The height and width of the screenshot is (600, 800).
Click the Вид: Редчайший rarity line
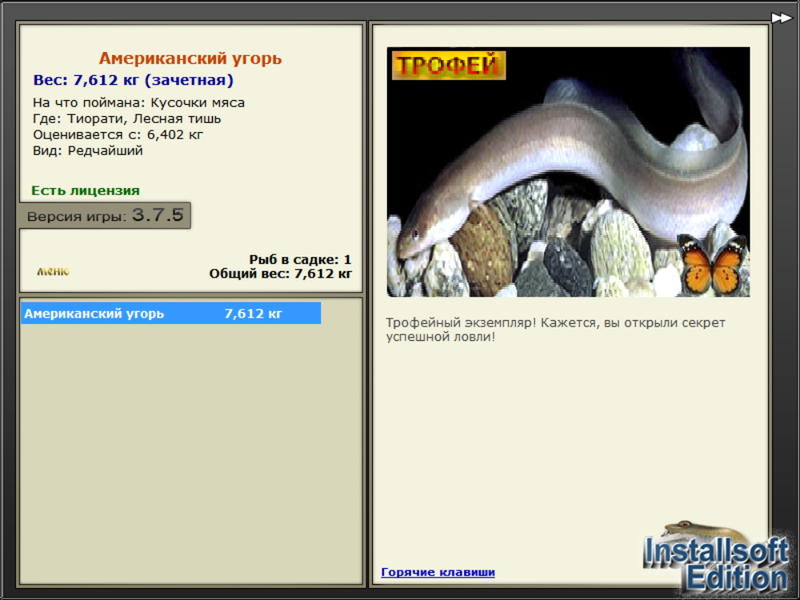coord(88,151)
